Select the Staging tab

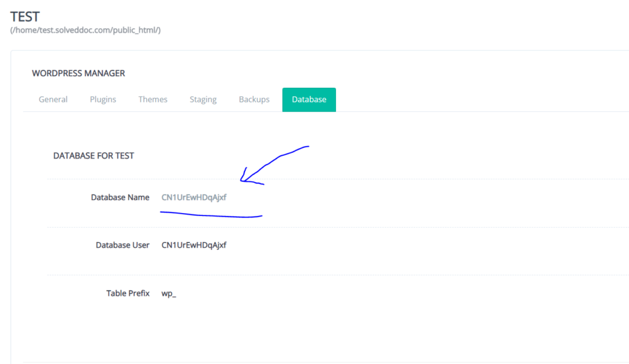pos(203,99)
